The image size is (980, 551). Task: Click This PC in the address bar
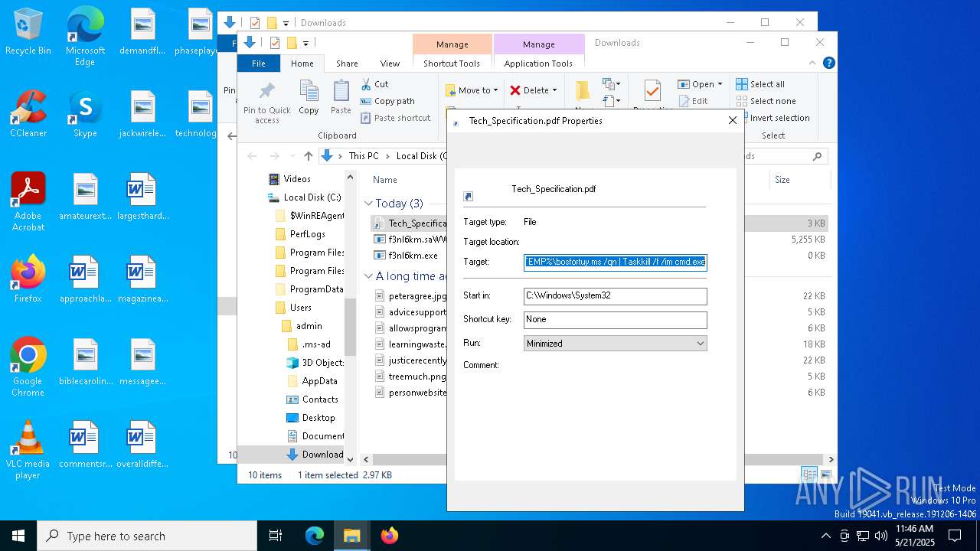(364, 156)
